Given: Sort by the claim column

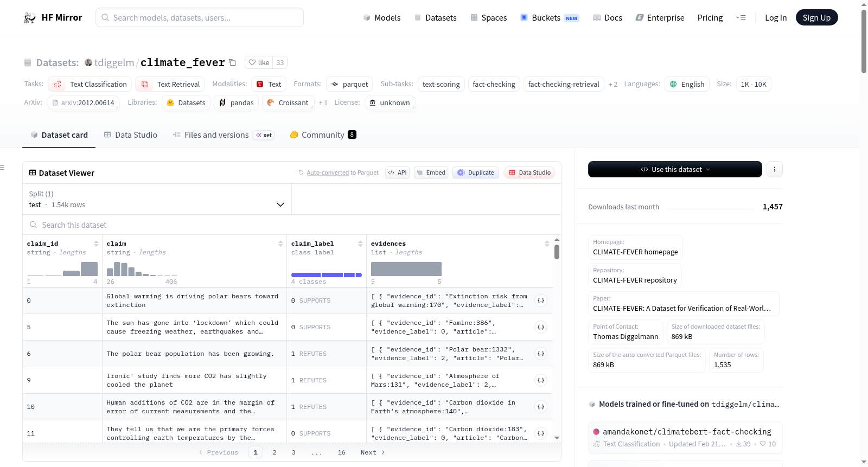Looking at the screenshot, I should point(280,244).
